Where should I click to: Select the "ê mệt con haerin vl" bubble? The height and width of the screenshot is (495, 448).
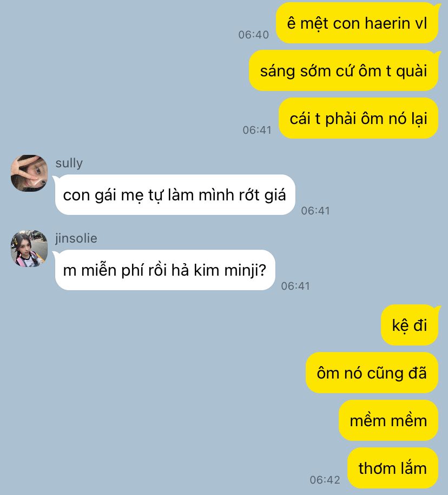(x=357, y=23)
